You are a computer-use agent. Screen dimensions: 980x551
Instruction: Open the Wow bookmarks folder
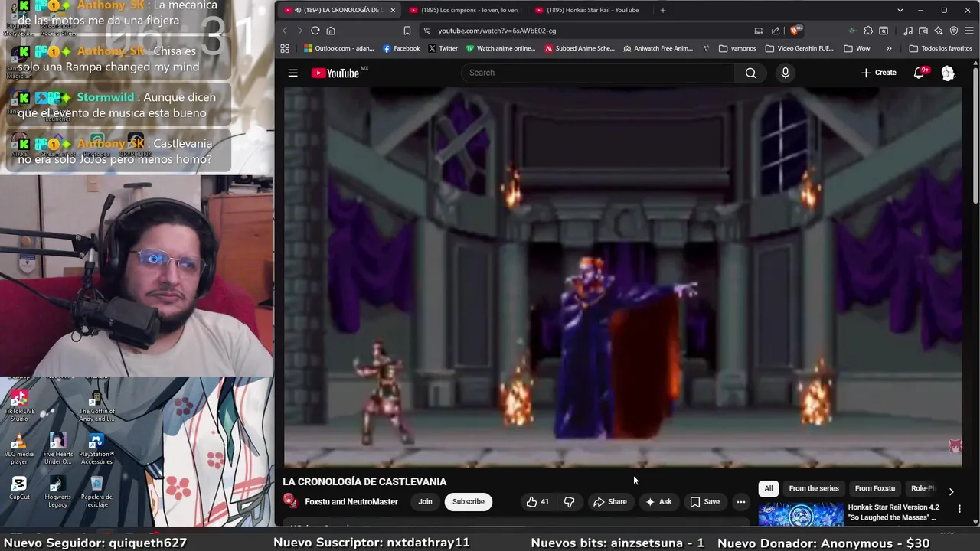pos(857,48)
